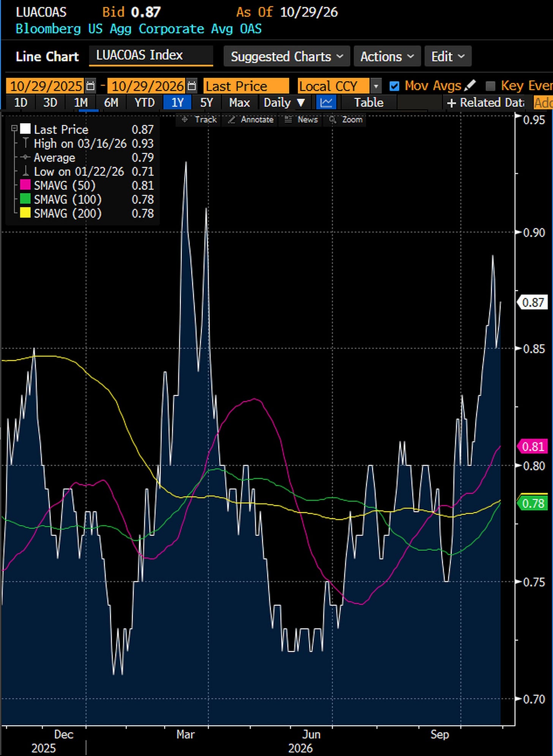Screen dimensions: 553x756
Task: Activate the chart Zoom tool
Action: coord(346,120)
